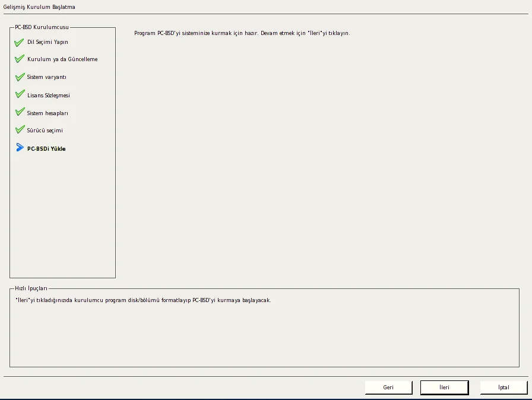532x400 pixels.
Task: Click the tip text about formatting disk
Action: 143,300
